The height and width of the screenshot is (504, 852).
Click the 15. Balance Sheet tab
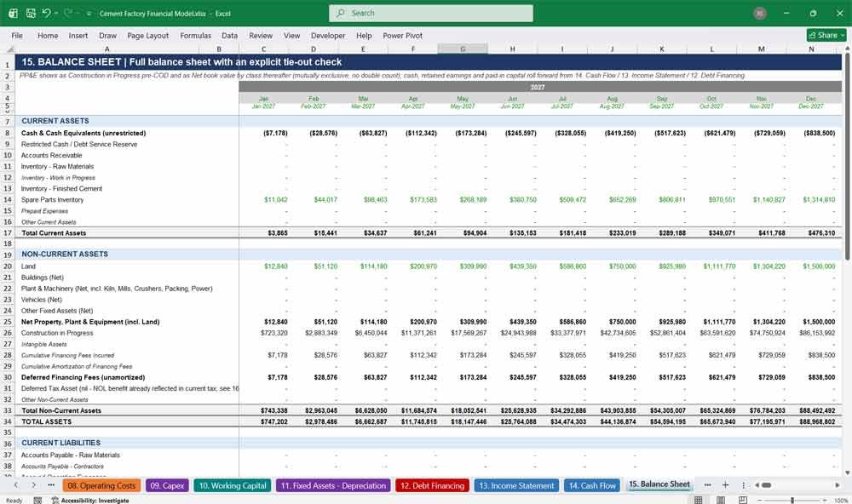659,484
